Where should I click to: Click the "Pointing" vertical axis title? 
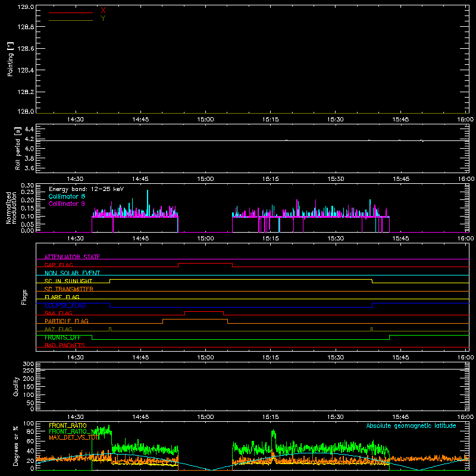coord(10,59)
